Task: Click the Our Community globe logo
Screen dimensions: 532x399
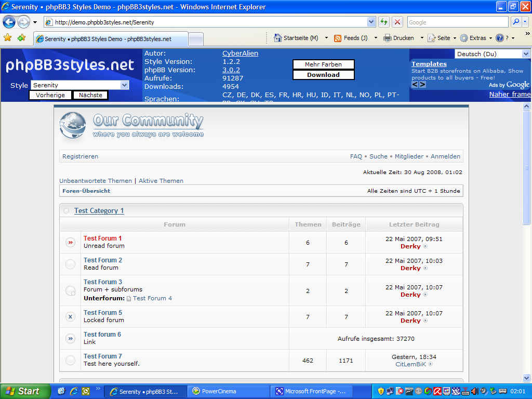Action: click(x=73, y=126)
